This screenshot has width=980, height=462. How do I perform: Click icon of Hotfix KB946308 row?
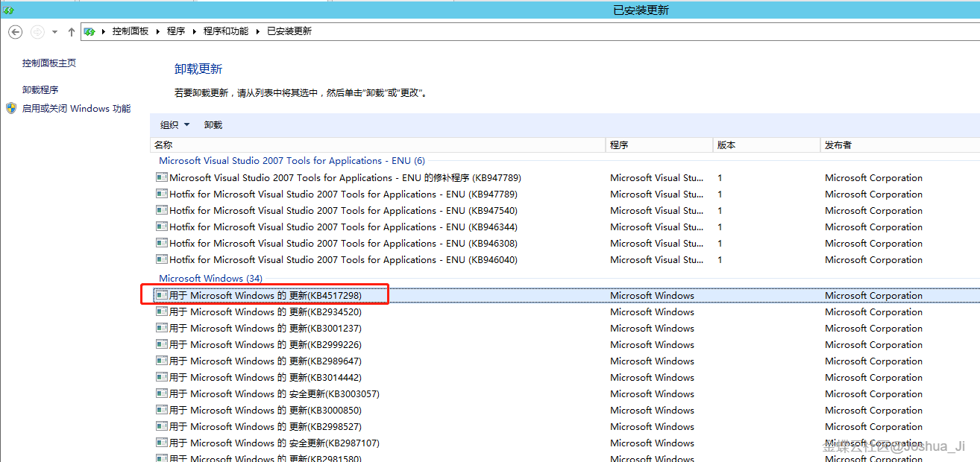[162, 244]
